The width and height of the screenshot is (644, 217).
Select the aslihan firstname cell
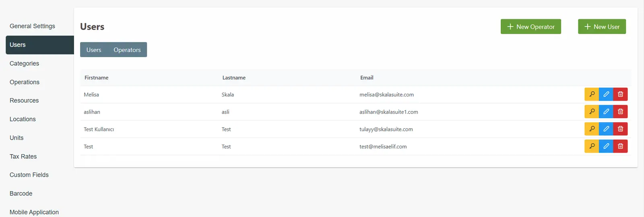92,112
